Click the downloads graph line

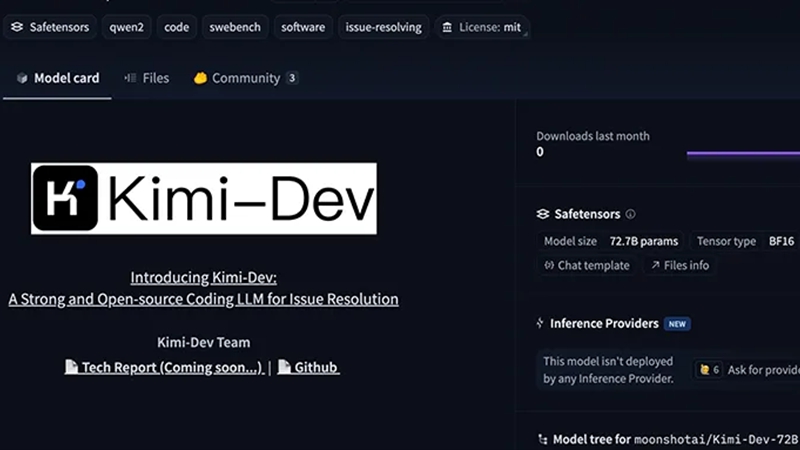coord(743,153)
